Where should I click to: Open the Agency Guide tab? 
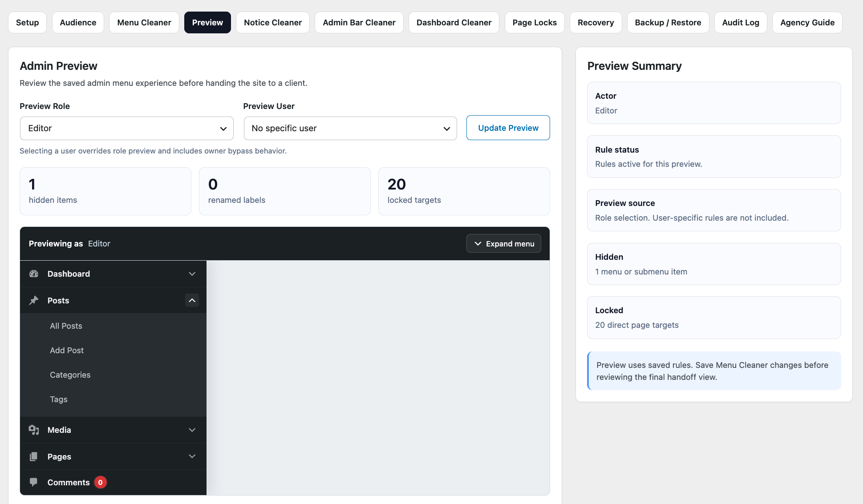[807, 22]
